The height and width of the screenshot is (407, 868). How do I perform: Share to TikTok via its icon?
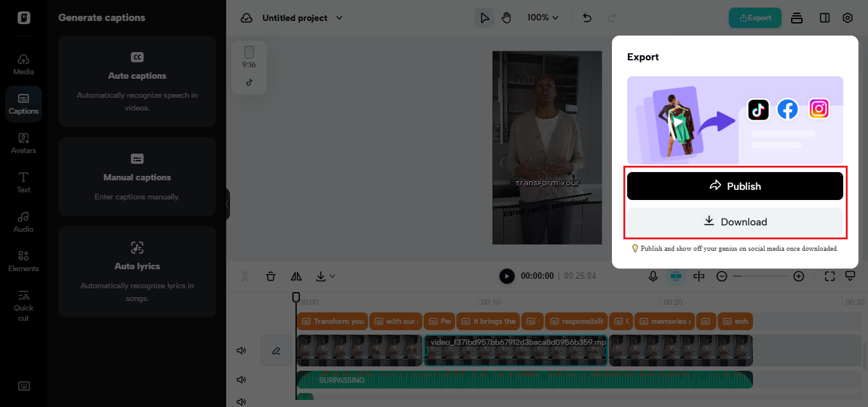(x=758, y=109)
